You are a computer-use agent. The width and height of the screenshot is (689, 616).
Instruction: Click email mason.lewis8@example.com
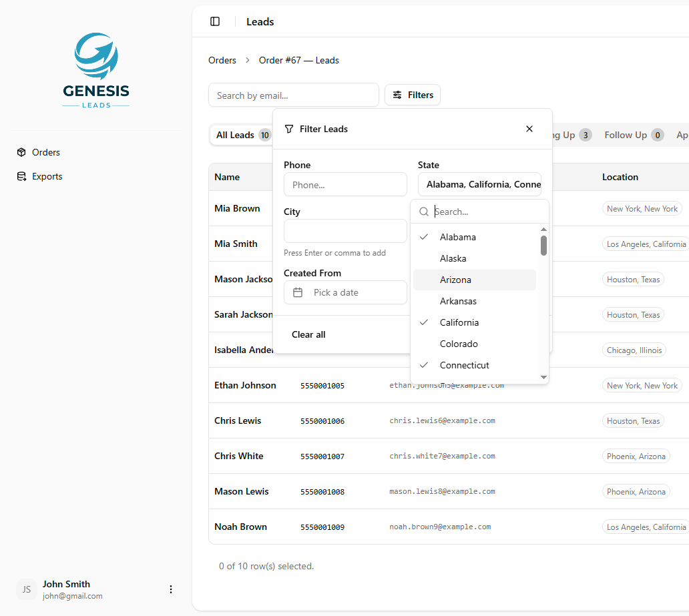click(442, 492)
